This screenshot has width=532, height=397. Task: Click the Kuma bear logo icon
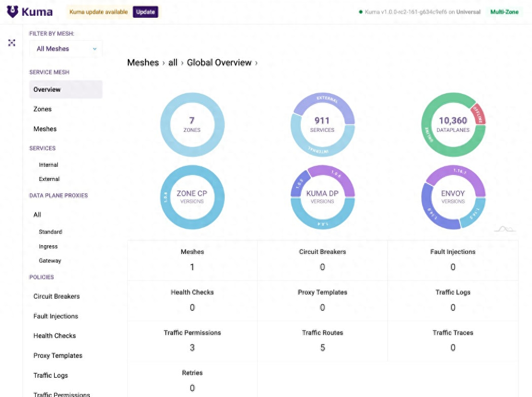click(13, 12)
